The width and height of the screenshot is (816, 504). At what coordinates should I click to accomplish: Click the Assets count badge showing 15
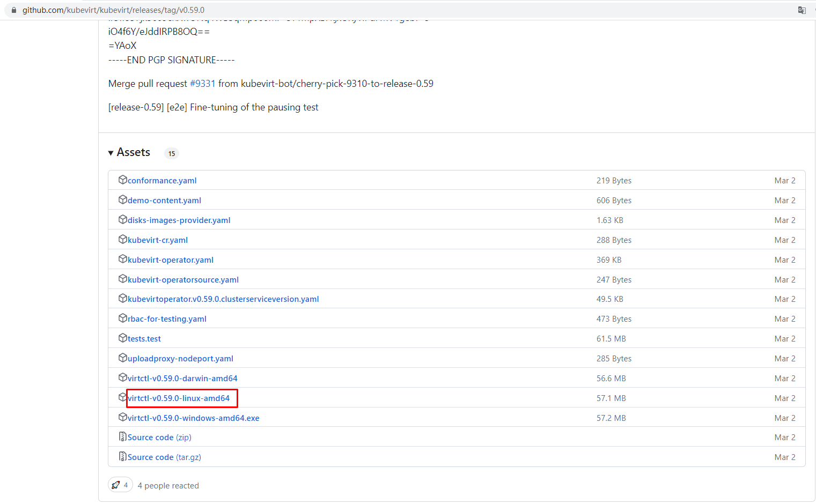172,153
